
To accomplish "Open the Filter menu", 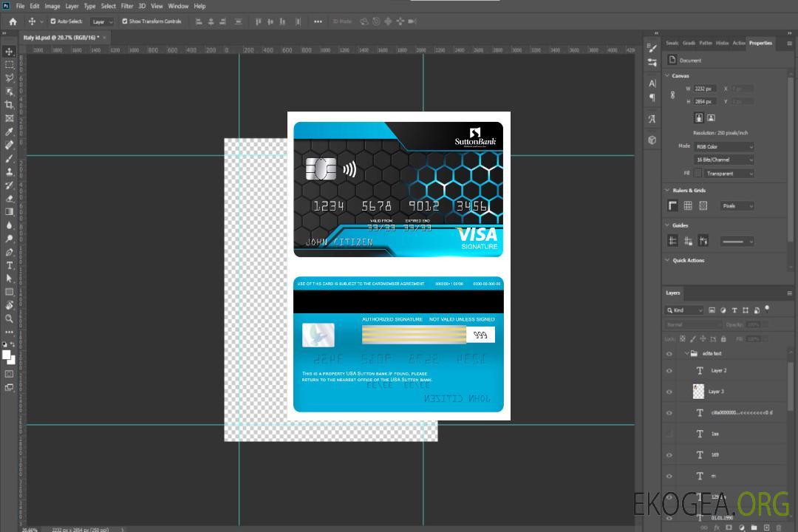I will click(x=127, y=6).
